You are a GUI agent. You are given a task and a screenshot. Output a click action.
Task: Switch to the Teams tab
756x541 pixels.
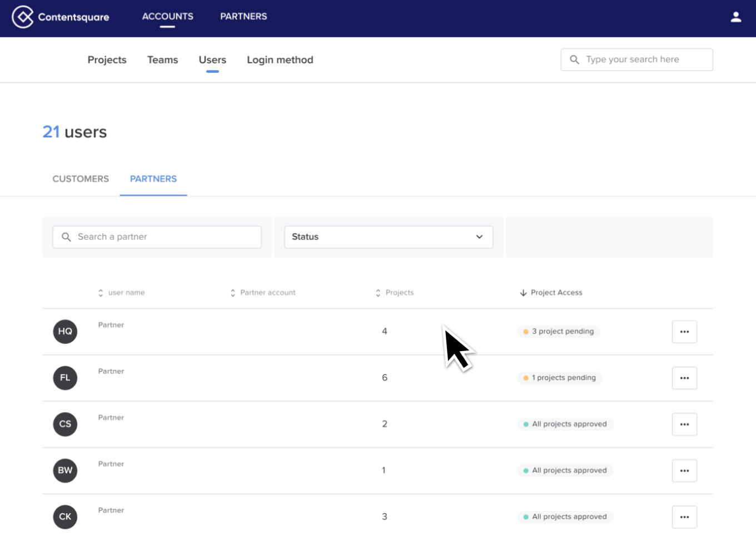click(x=162, y=60)
